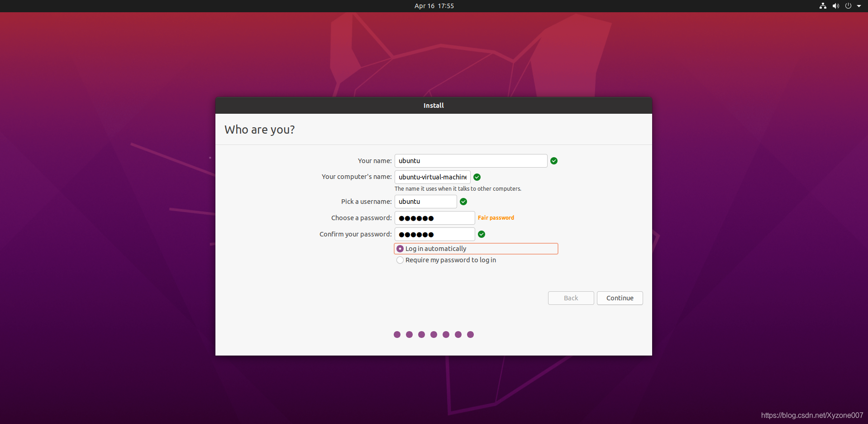Focus the computer's name input field
This screenshot has height=424, width=868.
(432, 177)
